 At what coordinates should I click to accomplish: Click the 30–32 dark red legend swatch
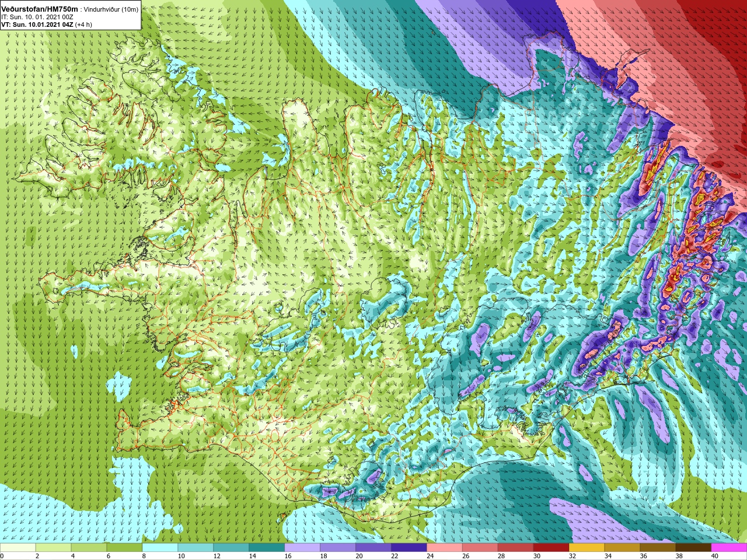point(551,547)
